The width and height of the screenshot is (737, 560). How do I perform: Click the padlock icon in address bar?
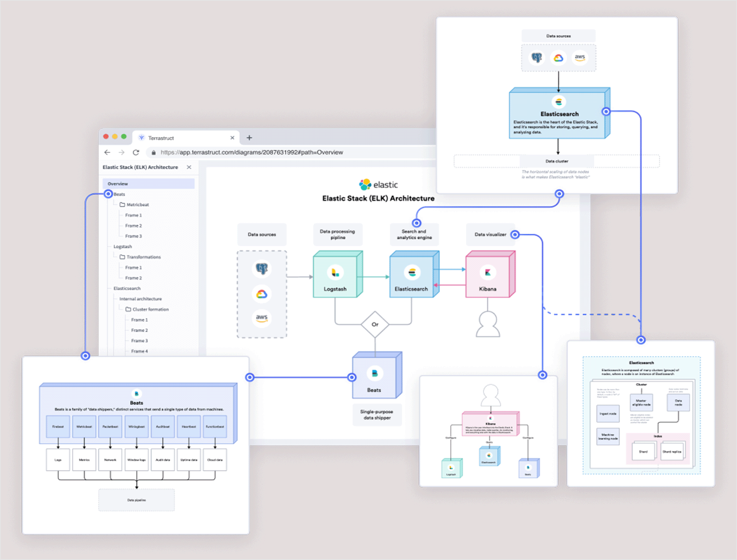coord(154,152)
